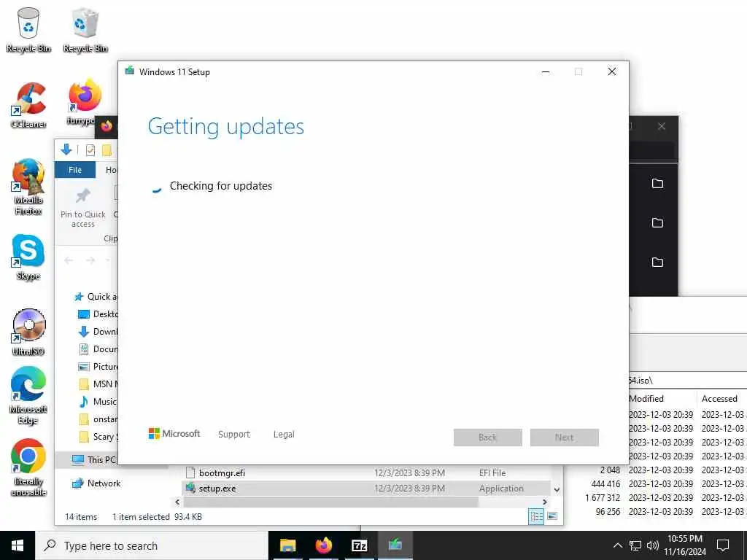747x560 pixels.
Task: Switch to Firefox in the taskbar
Action: (323, 545)
